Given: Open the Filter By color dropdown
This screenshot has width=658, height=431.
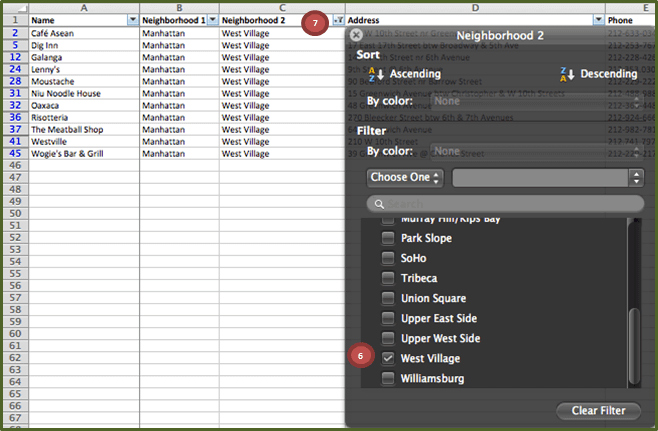Looking at the screenshot, I should click(537, 151).
